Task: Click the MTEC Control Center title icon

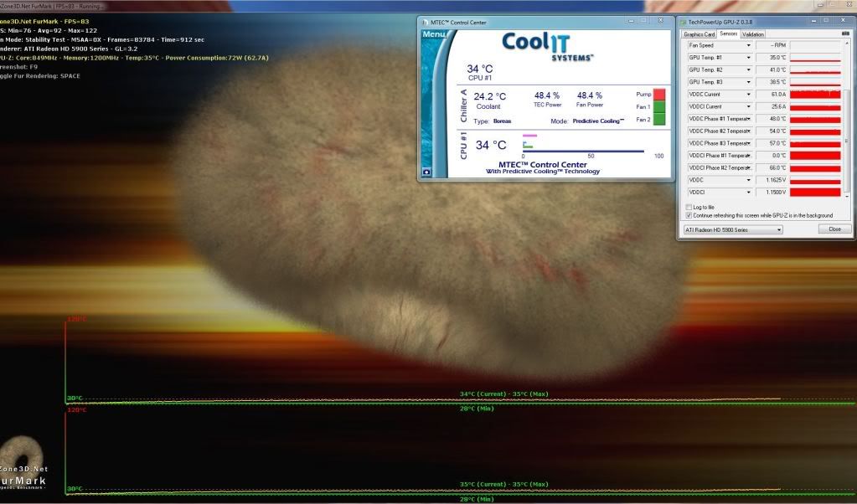Action: coord(426,23)
